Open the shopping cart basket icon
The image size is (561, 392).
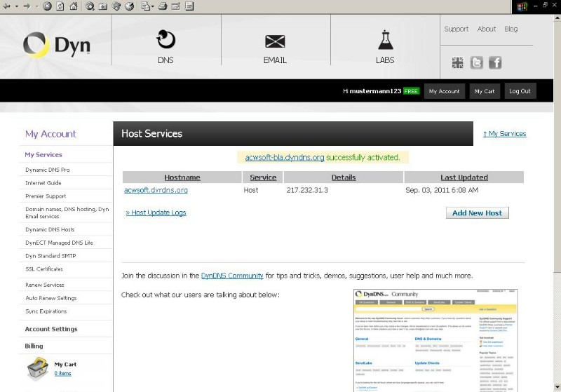pos(36,368)
